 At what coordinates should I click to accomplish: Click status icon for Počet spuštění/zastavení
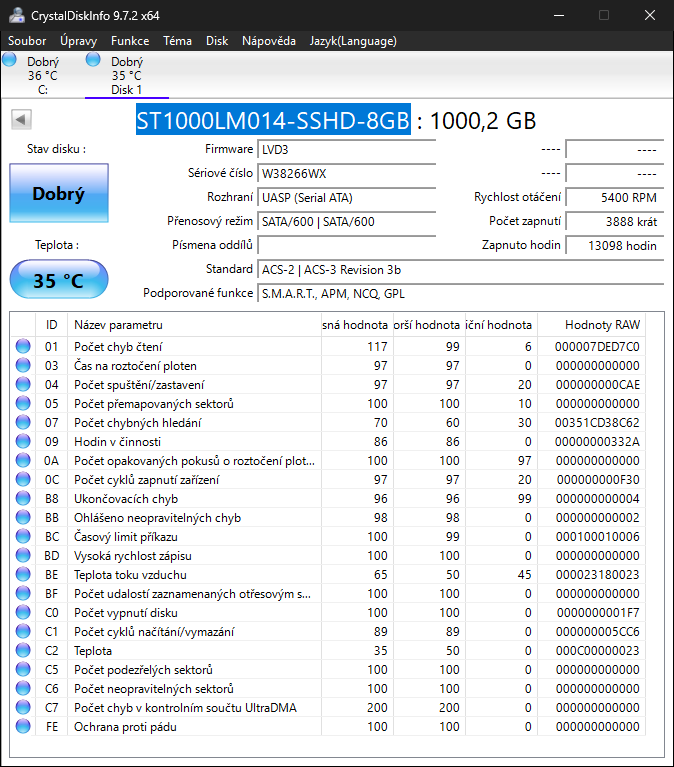(x=23, y=384)
